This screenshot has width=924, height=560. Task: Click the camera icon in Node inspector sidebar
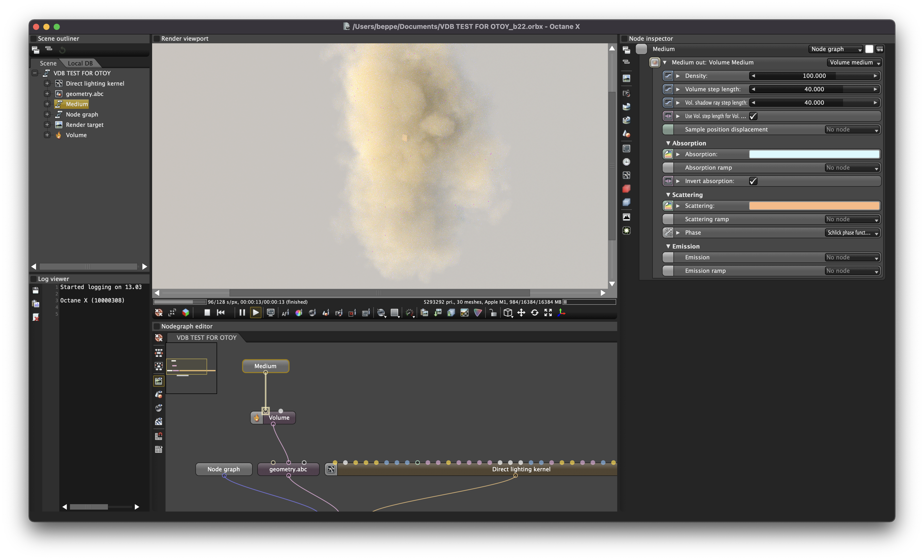click(x=626, y=93)
